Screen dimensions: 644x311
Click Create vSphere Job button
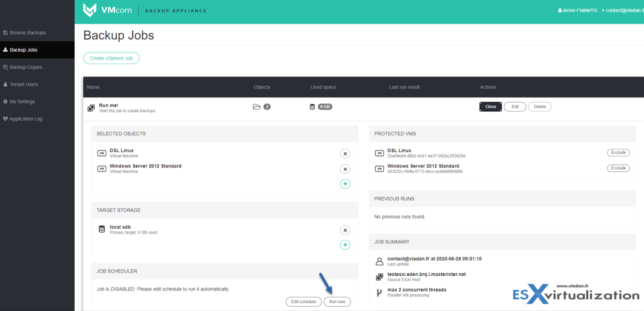point(111,58)
